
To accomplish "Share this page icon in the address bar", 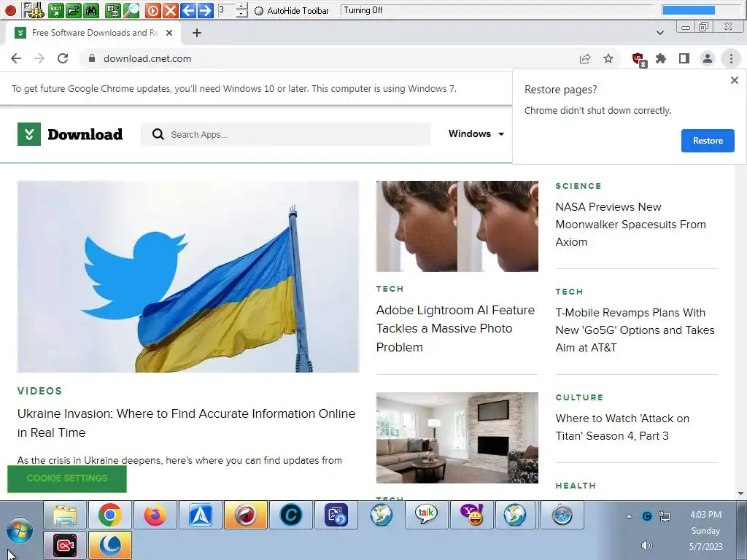I will (585, 58).
